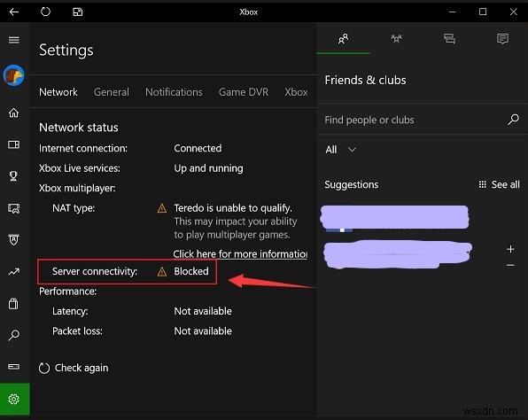Select the Blocked status text
This screenshot has height=420, width=528.
point(191,271)
